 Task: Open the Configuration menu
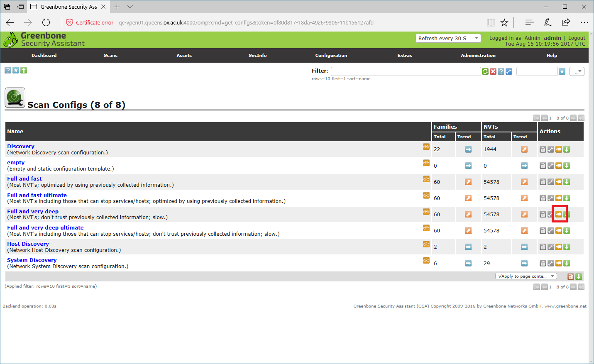[x=331, y=55]
